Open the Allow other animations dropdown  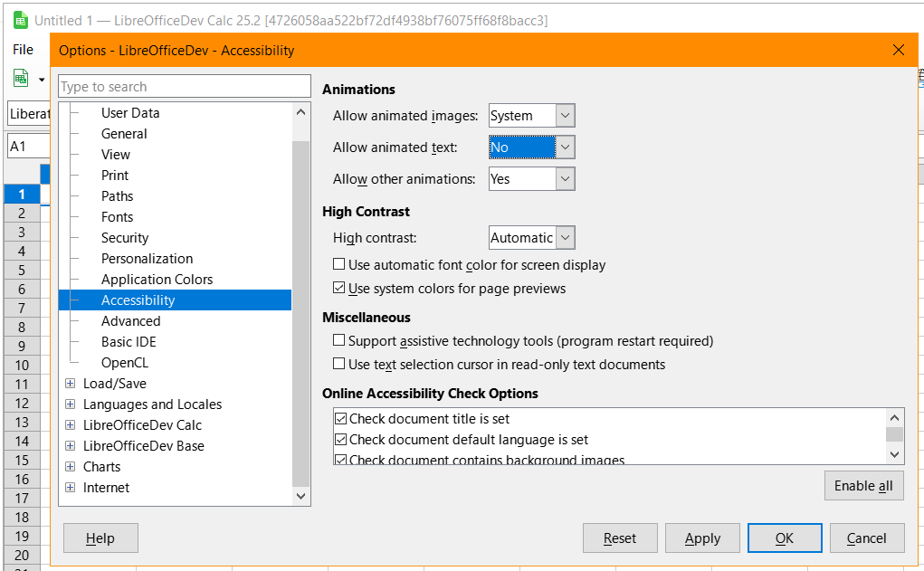(x=565, y=179)
